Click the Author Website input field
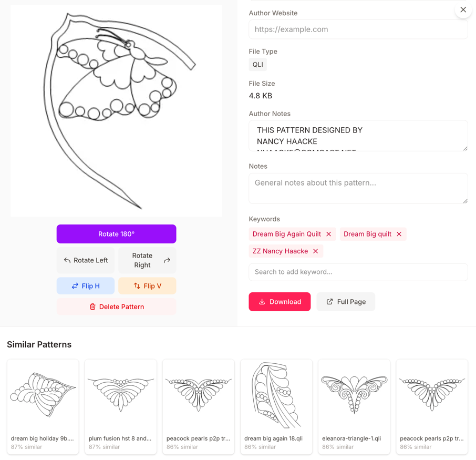The width and height of the screenshot is (476, 460). [x=358, y=29]
